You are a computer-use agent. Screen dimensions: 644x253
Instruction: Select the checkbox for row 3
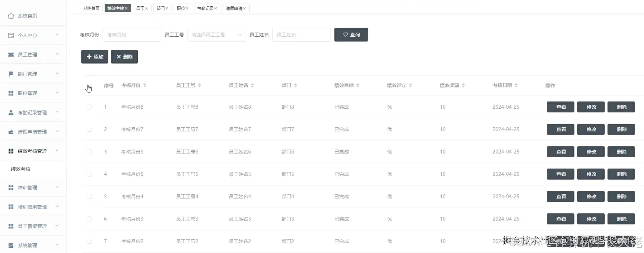(x=89, y=152)
